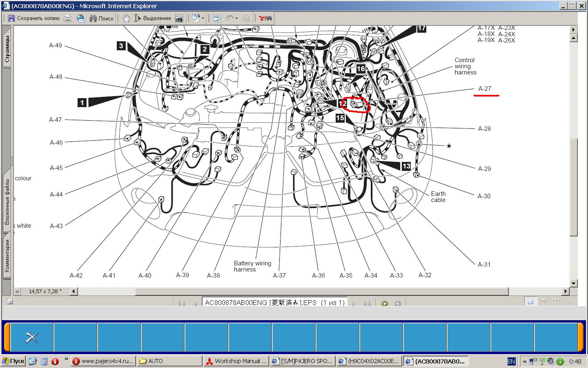Open the rotate page dropdown arrow

pyautogui.click(x=203, y=18)
